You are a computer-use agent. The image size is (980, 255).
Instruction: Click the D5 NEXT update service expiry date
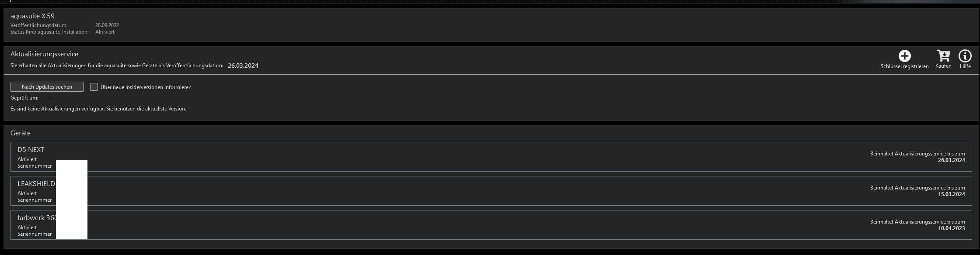tap(951, 160)
